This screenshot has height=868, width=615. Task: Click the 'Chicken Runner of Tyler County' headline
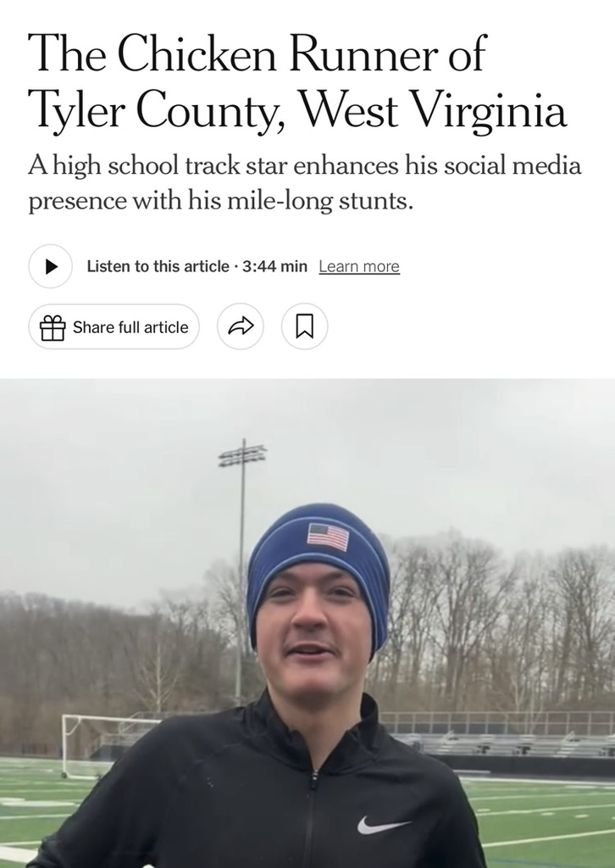click(296, 82)
